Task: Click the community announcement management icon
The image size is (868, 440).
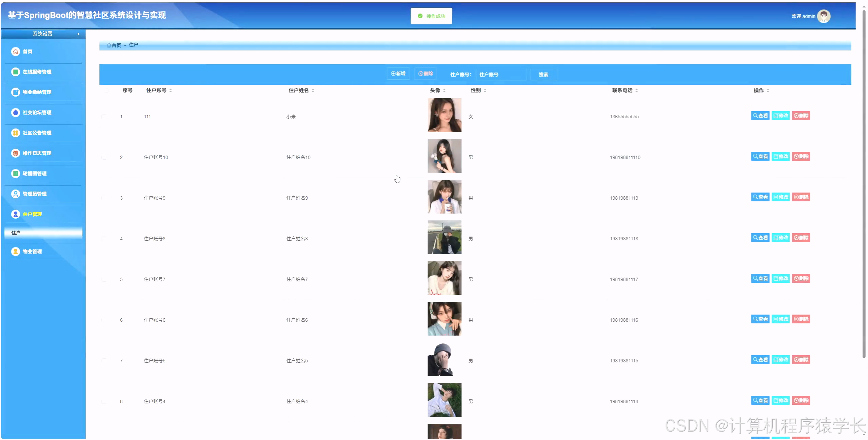Action: point(16,133)
